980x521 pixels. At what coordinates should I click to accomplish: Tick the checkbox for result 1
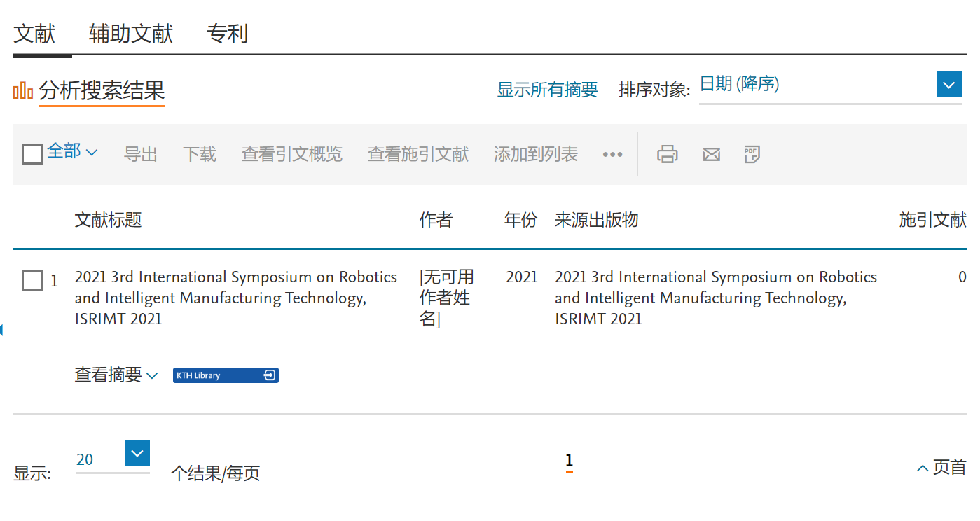point(32,282)
